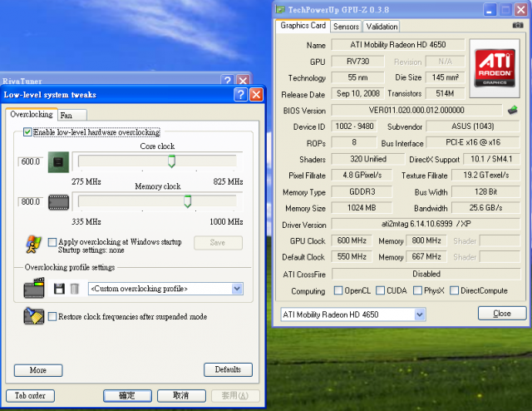The image size is (532, 411).
Task: Click the overclocking profile card icon
Action: click(x=34, y=288)
